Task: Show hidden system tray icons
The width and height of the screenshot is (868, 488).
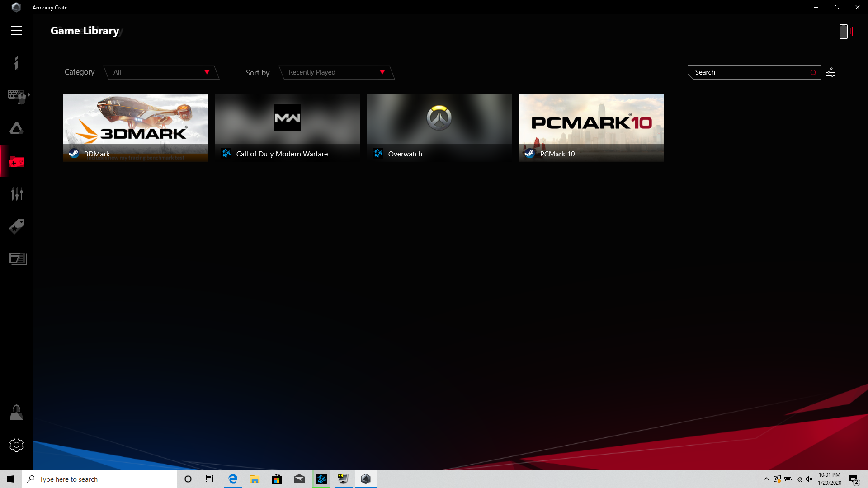Action: [x=766, y=479]
